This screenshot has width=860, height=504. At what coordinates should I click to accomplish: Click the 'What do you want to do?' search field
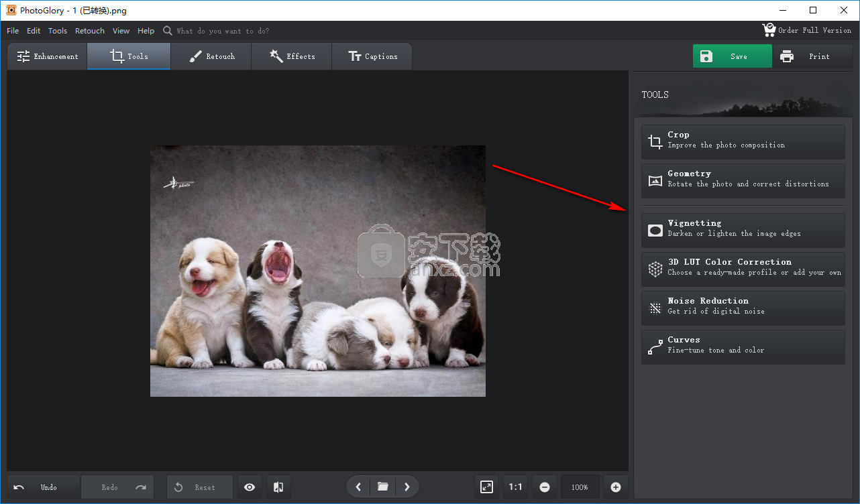click(223, 31)
